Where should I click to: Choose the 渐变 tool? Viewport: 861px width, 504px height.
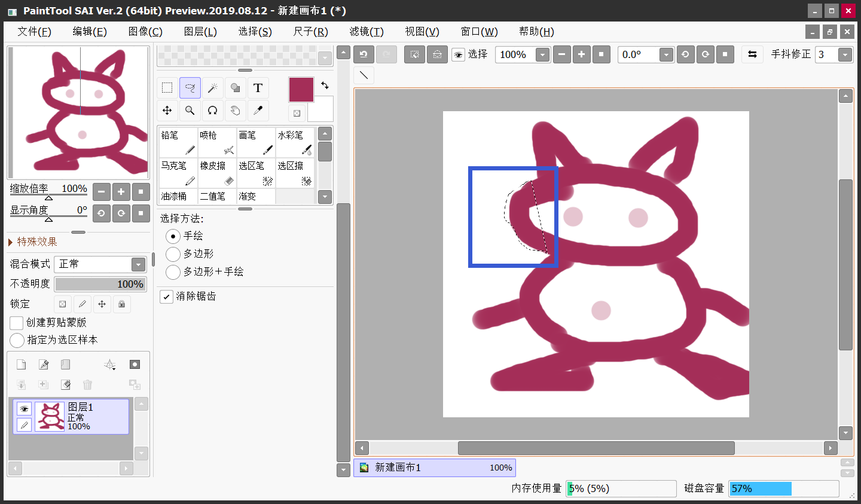click(x=256, y=196)
